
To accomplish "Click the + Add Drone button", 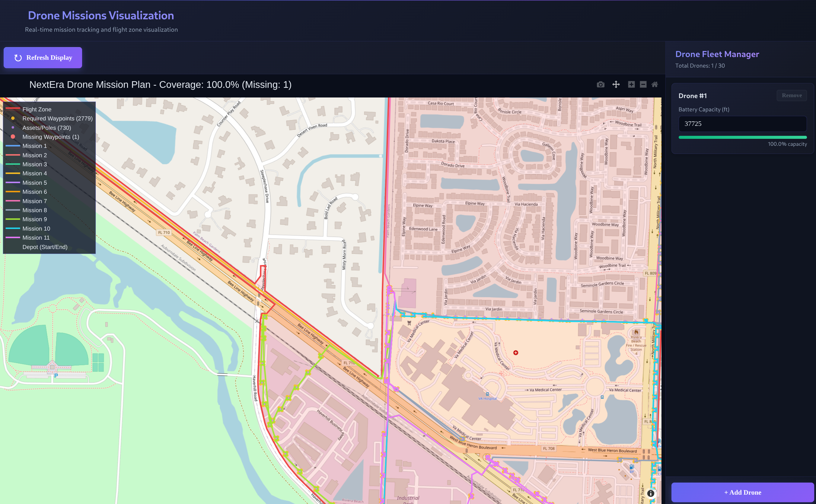I will pos(742,492).
